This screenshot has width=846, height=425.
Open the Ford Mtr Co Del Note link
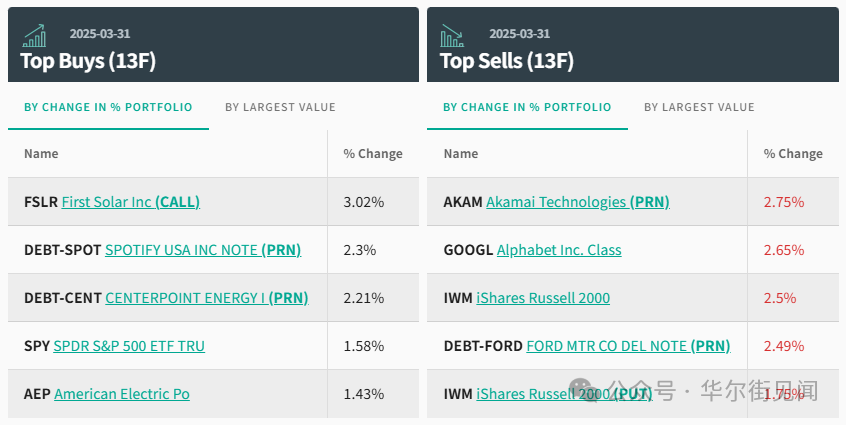point(628,346)
